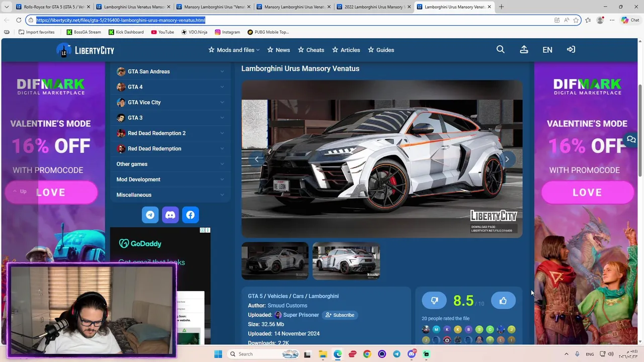Open the Smuud Customs author link
The height and width of the screenshot is (362, 644).
pyautogui.click(x=287, y=305)
